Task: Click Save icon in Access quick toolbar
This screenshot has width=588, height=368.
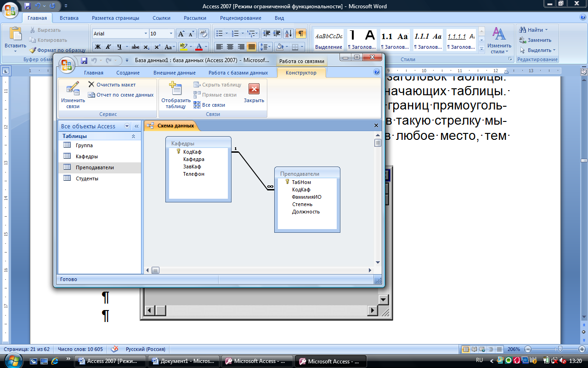Action: point(84,60)
